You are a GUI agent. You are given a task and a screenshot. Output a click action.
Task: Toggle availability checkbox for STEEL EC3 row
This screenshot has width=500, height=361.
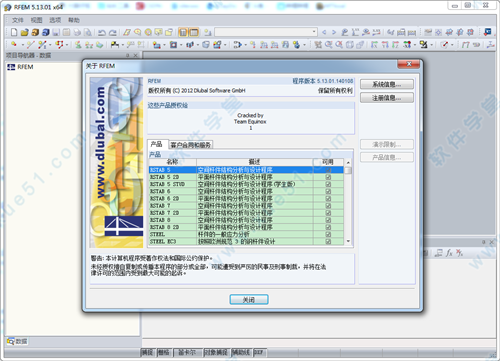[328, 241]
